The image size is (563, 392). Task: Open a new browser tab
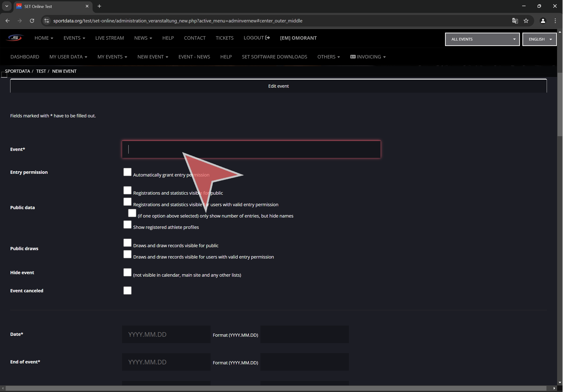(x=99, y=6)
